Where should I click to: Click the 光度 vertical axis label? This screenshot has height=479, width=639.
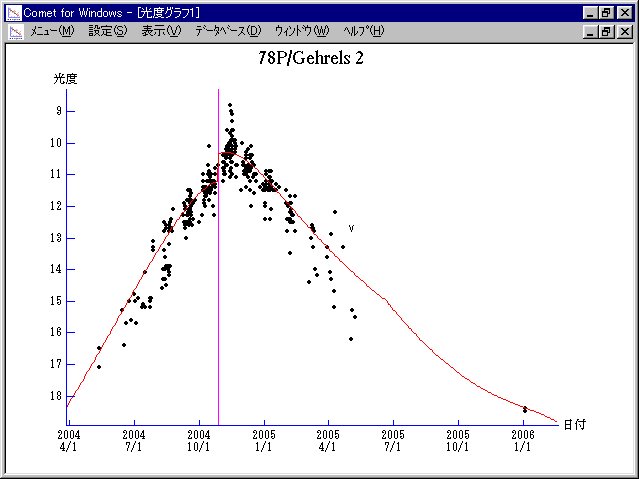tap(65, 78)
